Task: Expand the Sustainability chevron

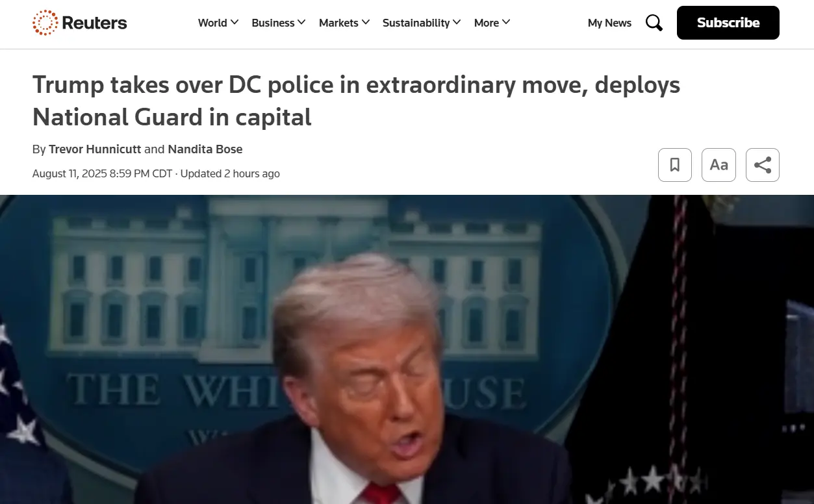Action: pyautogui.click(x=457, y=23)
